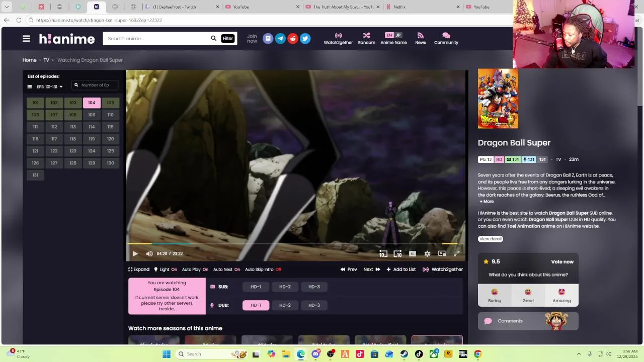Click TV in the breadcrumb
The width and height of the screenshot is (644, 362).
(46, 60)
